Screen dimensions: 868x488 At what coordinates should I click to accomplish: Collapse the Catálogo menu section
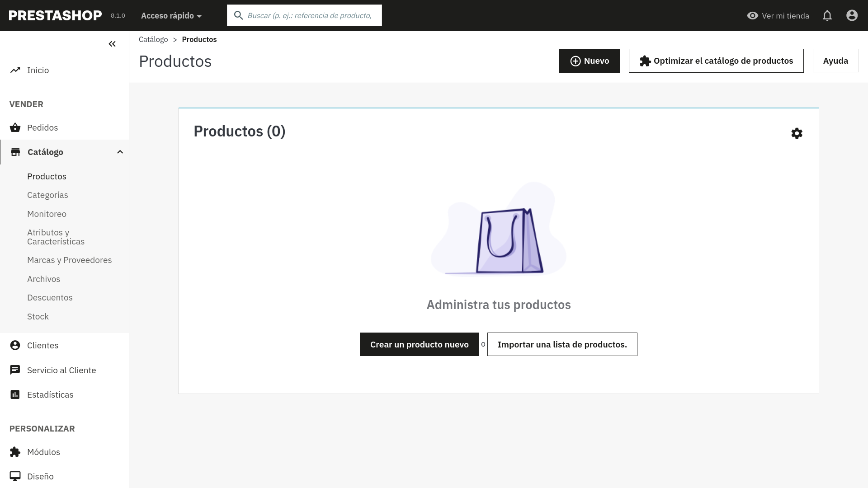pyautogui.click(x=120, y=152)
